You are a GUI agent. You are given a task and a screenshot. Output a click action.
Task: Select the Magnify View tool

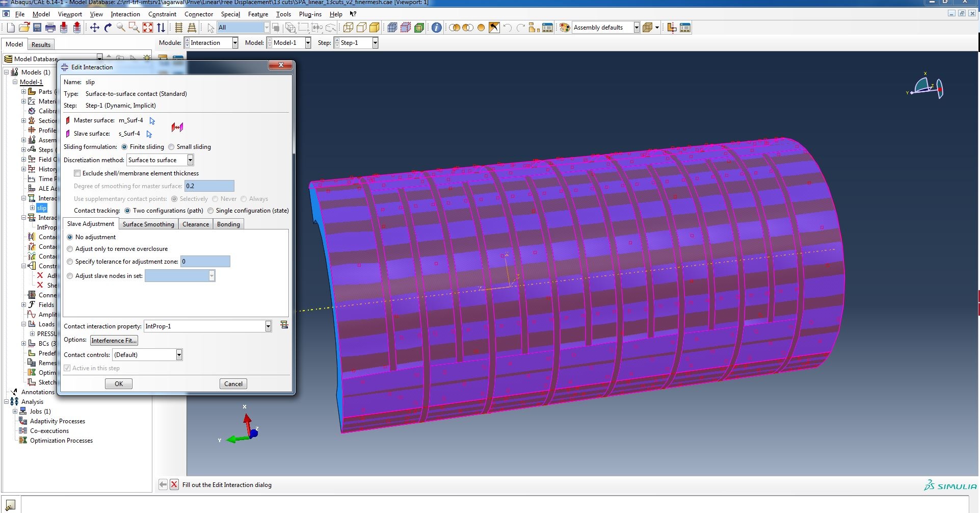[121, 28]
